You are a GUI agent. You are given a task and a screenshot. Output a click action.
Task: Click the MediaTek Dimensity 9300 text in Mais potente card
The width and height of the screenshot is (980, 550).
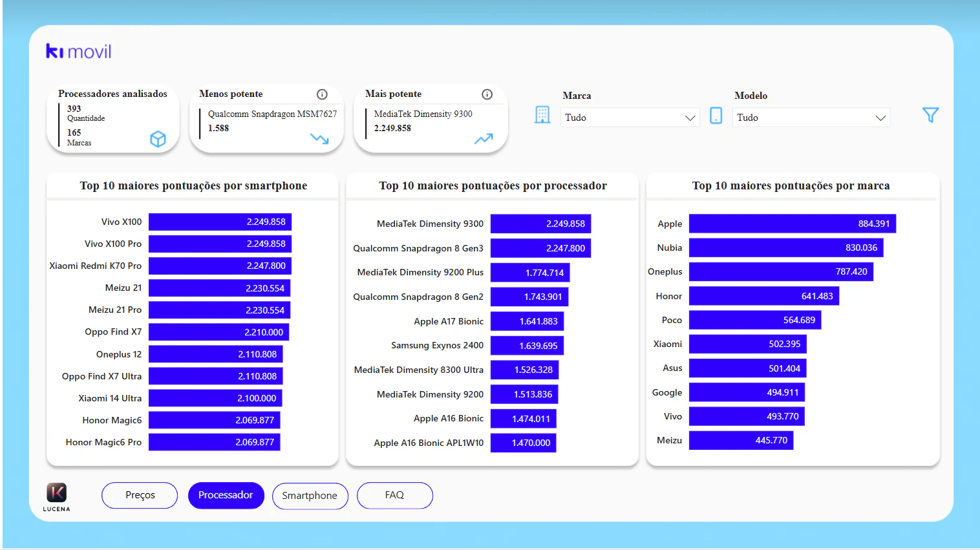pyautogui.click(x=423, y=114)
